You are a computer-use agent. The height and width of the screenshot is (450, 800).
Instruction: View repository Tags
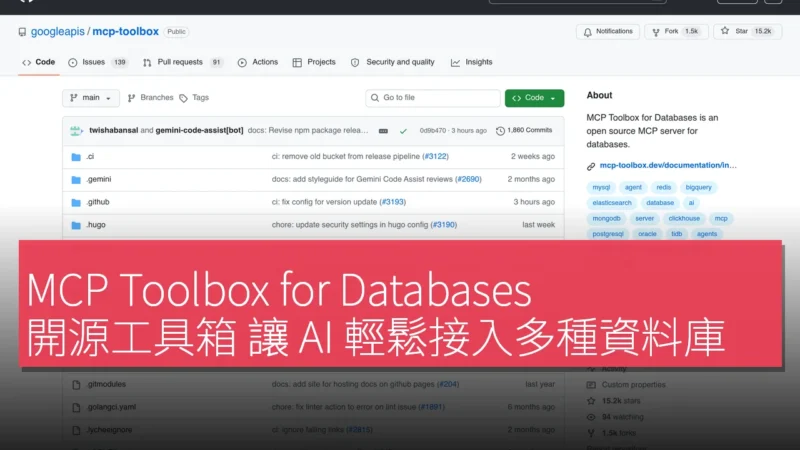coord(194,98)
